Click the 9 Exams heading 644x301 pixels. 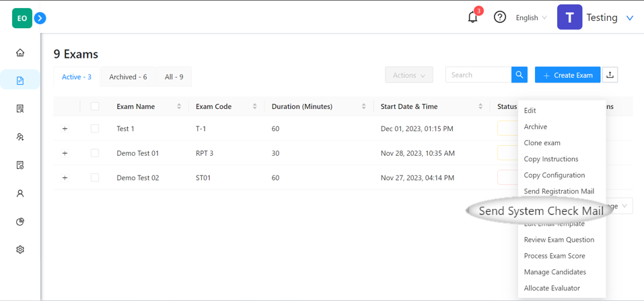[76, 54]
